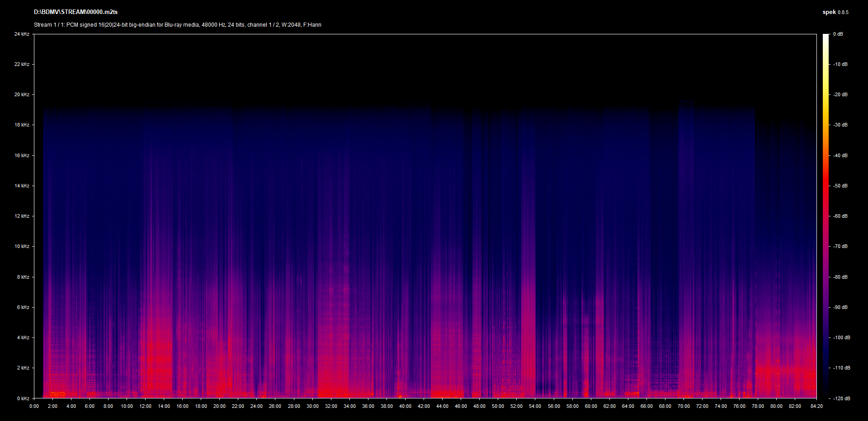Click the 10 kHz frequency axis label
The height and width of the screenshot is (421, 868).
pos(22,246)
